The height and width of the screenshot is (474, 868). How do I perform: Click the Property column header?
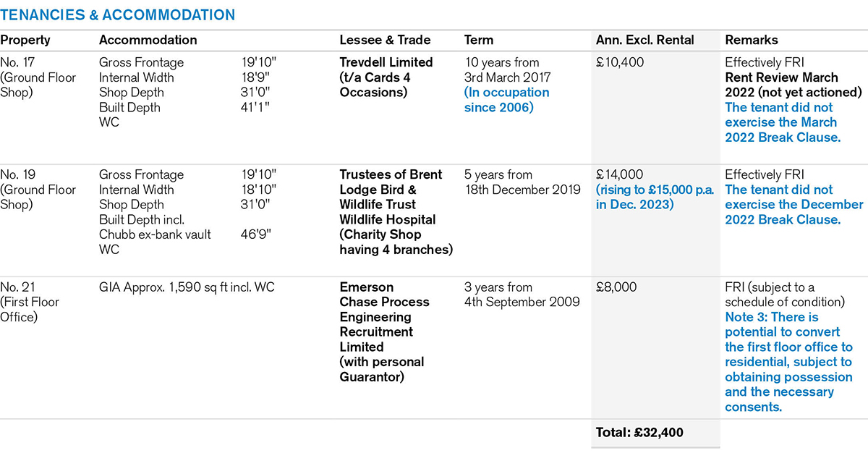click(25, 41)
